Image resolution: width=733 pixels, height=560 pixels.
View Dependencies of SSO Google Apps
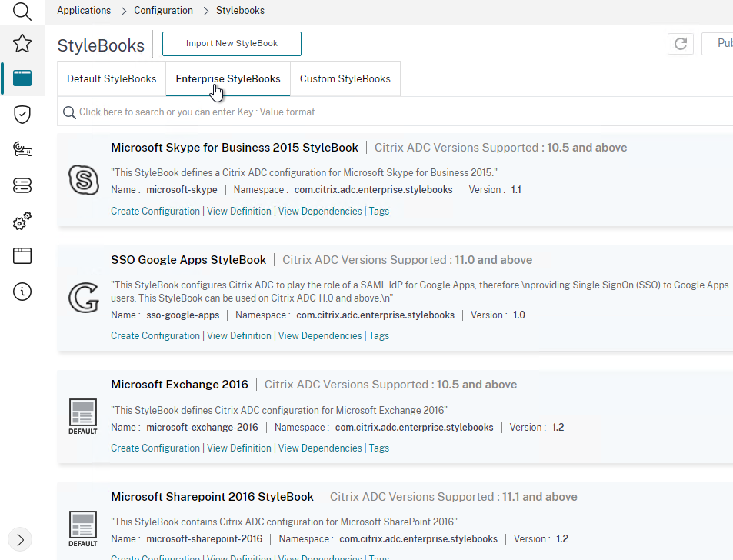320,335
